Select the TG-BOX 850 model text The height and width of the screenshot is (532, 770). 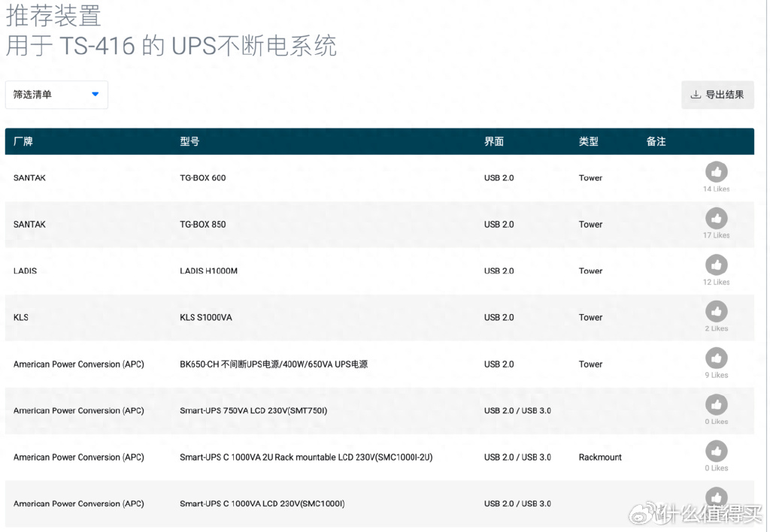point(203,224)
